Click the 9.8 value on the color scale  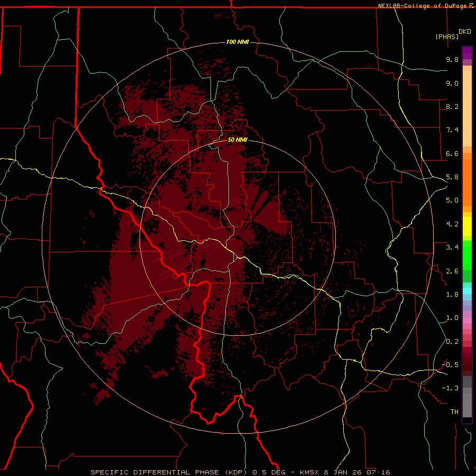pos(452,59)
